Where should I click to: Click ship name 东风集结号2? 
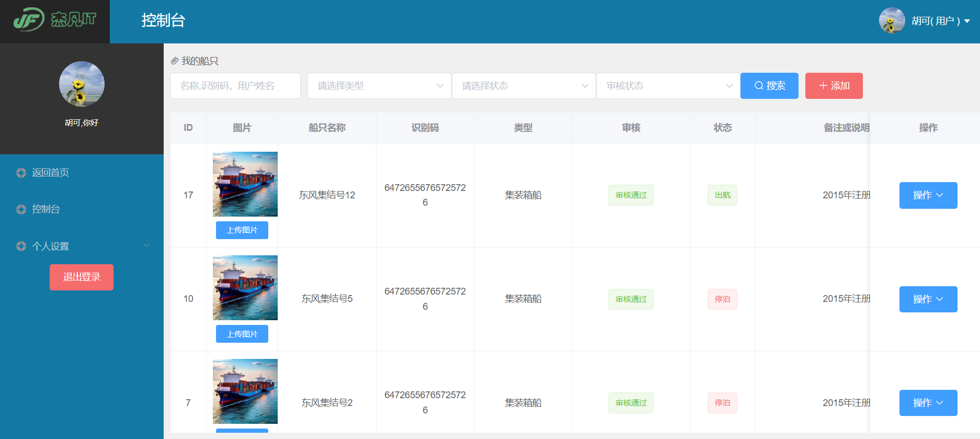pos(327,403)
